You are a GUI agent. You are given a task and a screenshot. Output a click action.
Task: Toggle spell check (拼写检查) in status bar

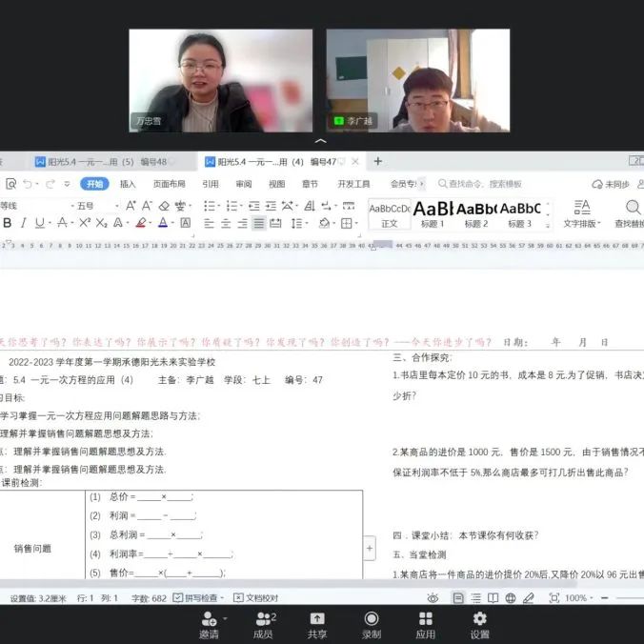(200, 598)
